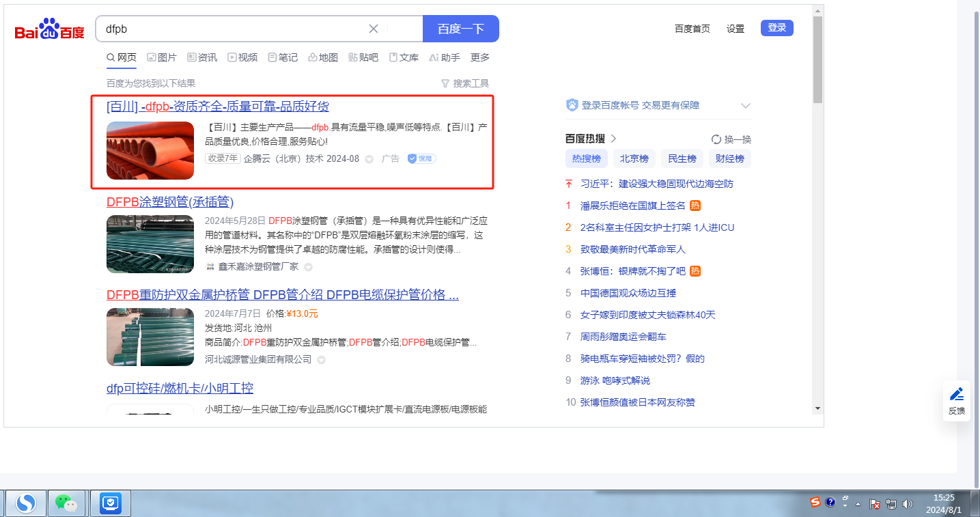Click the volume speaker tray icon

pos(908,504)
